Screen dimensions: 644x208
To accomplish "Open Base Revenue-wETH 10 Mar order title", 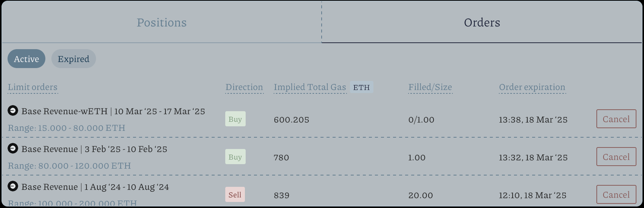I will (x=113, y=111).
